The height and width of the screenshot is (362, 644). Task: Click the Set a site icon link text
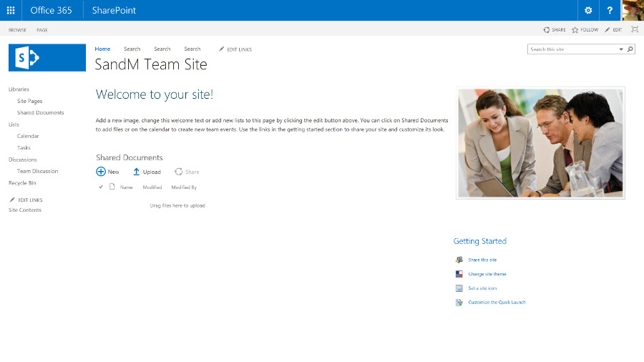click(x=482, y=288)
